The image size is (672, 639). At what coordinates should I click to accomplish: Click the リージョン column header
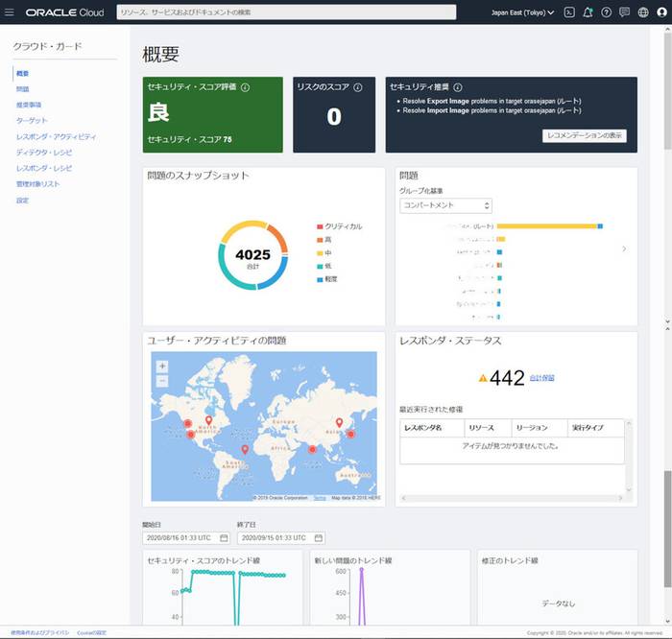(540, 428)
